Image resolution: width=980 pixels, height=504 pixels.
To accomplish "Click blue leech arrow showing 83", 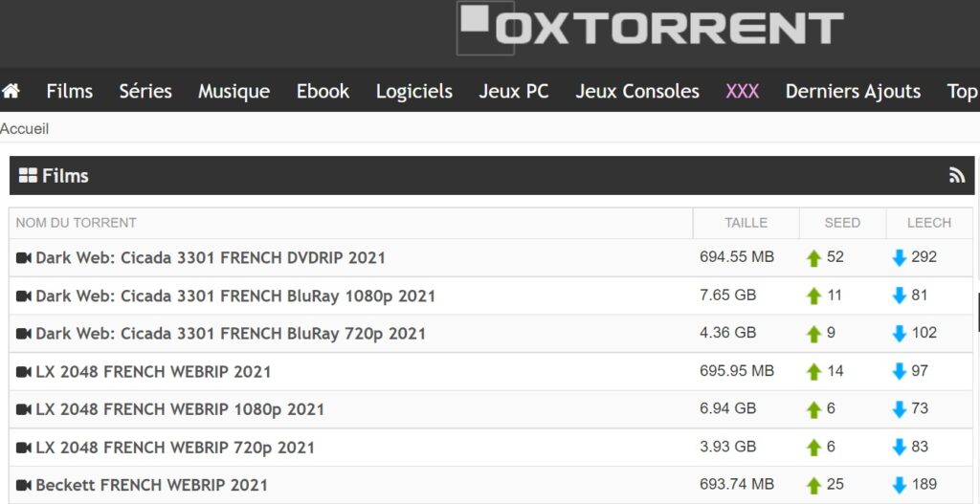I will [x=900, y=448].
